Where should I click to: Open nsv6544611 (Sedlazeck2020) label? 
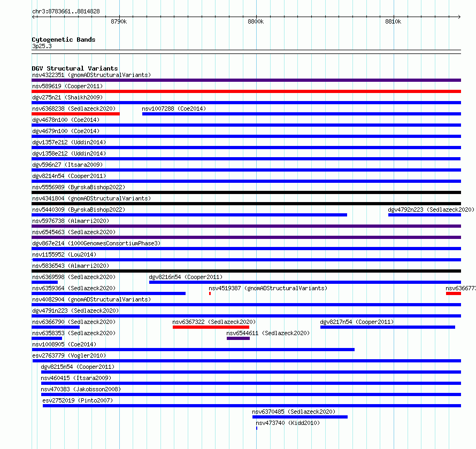click(268, 333)
